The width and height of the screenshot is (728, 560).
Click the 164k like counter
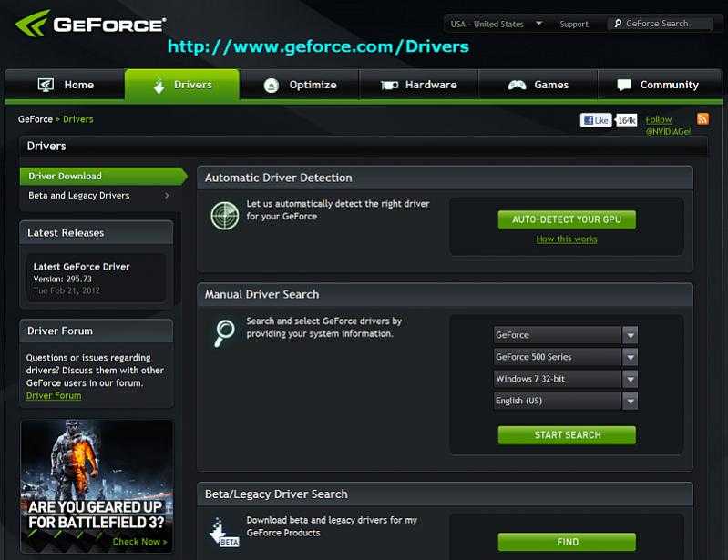point(626,120)
